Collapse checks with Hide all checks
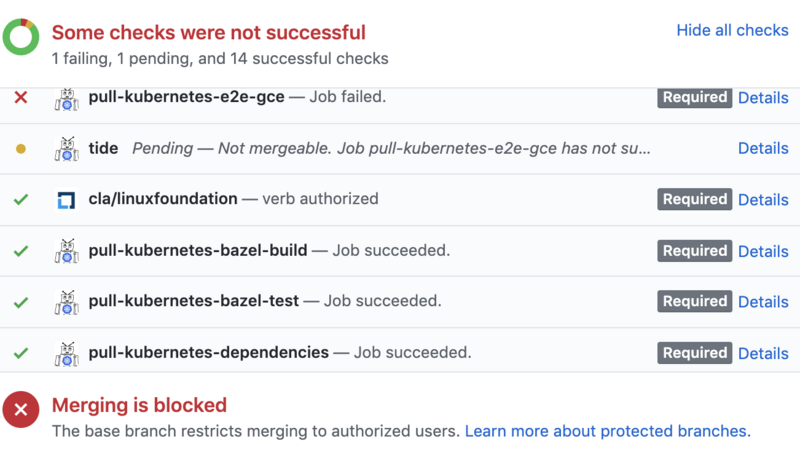Screen dimensions: 800x455 (732, 30)
